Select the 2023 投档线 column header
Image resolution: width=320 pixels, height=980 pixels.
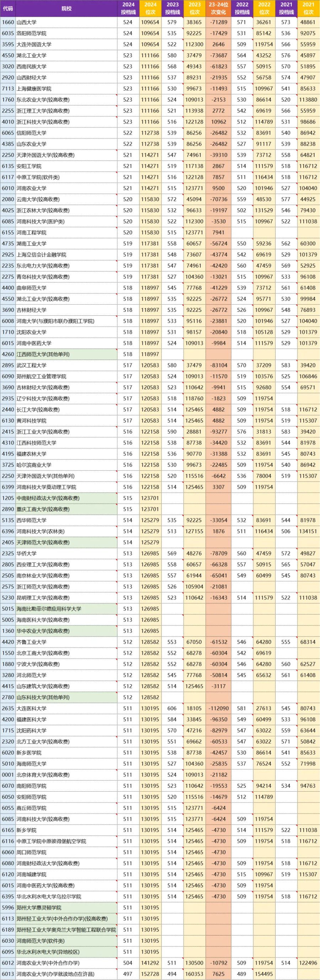(x=172, y=9)
